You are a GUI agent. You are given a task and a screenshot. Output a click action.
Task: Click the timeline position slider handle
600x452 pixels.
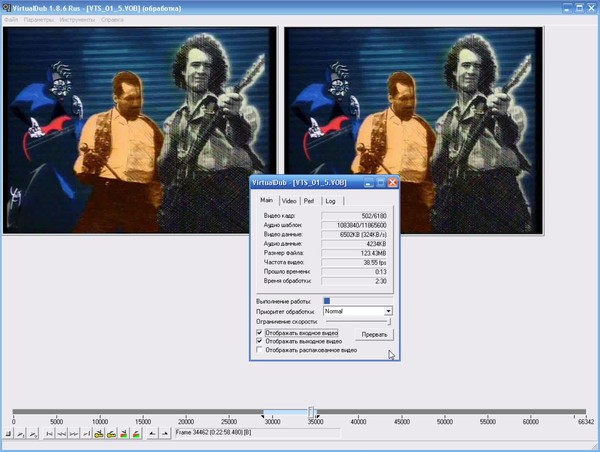pyautogui.click(x=311, y=412)
